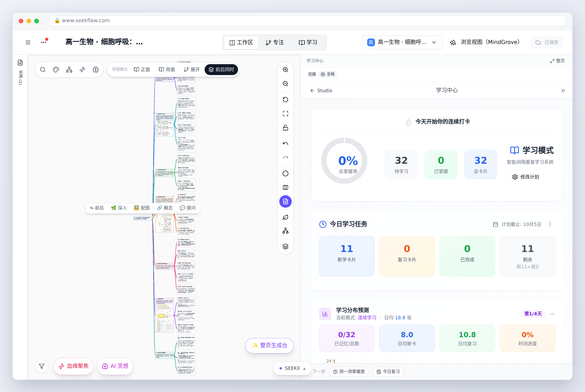Undo the last action
This screenshot has height=392, width=585.
[x=285, y=143]
